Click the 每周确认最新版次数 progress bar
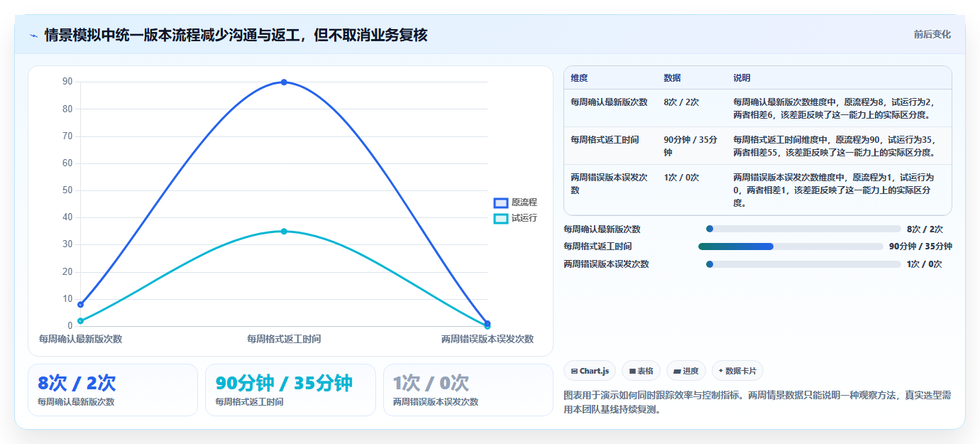Image resolution: width=980 pixels, height=444 pixels. click(x=803, y=229)
